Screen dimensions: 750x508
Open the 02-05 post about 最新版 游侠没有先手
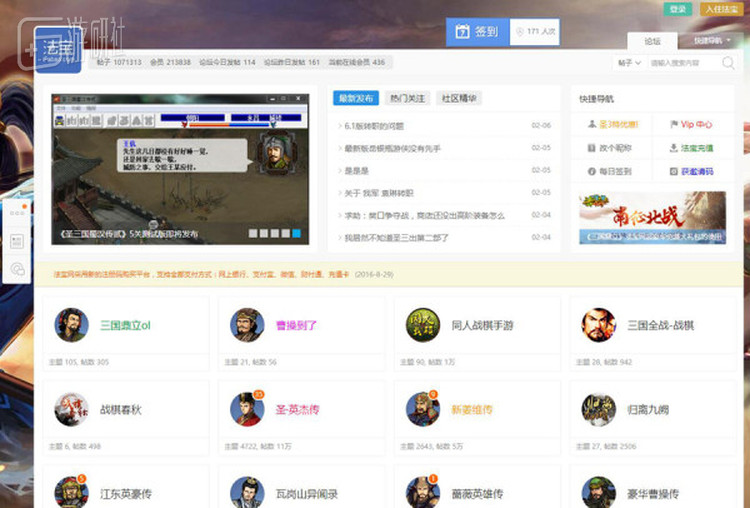392,148
